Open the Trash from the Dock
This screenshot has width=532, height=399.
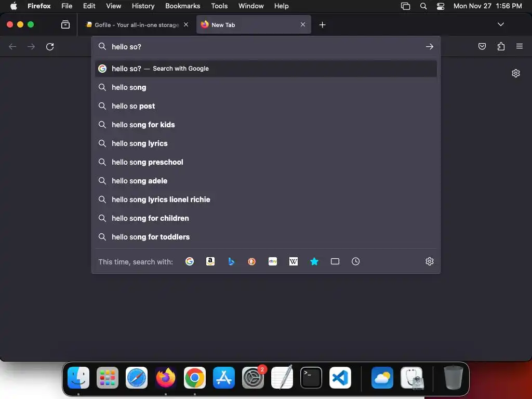(453, 377)
